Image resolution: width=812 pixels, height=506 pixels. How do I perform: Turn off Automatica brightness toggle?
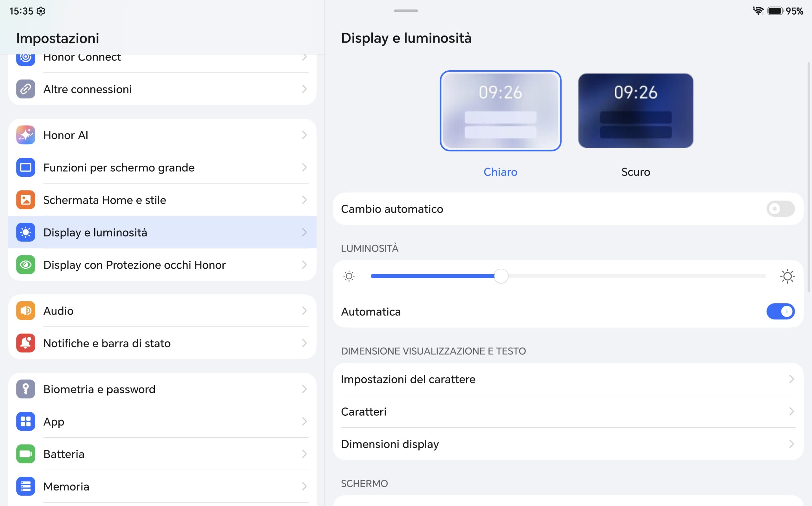click(780, 311)
